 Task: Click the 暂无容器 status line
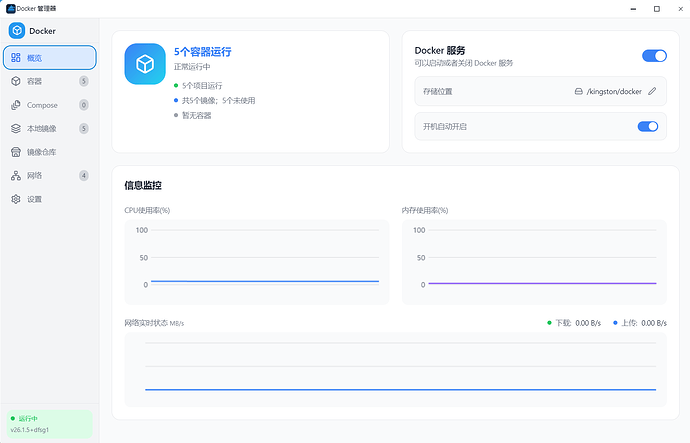click(192, 115)
